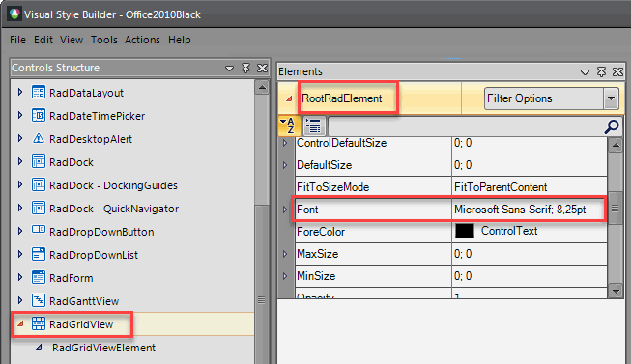Image resolution: width=631 pixels, height=364 pixels.
Task: Close the Elements panel
Action: tap(617, 72)
